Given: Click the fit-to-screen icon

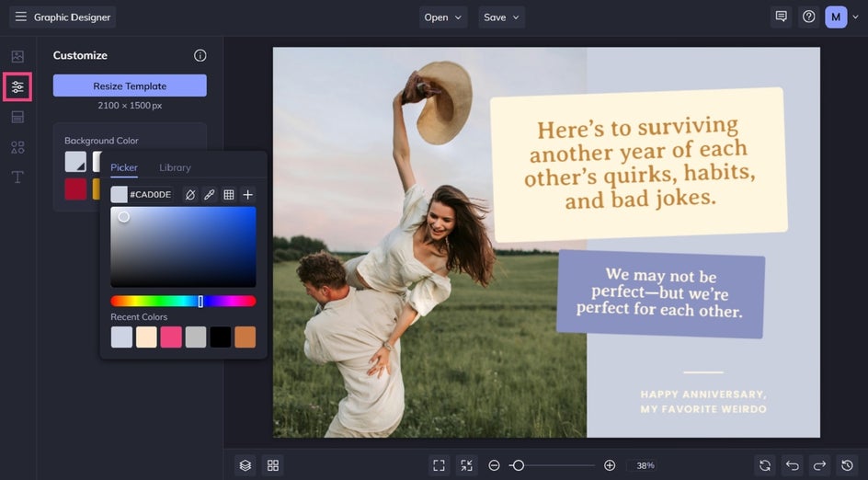Looking at the screenshot, I should click(x=439, y=465).
